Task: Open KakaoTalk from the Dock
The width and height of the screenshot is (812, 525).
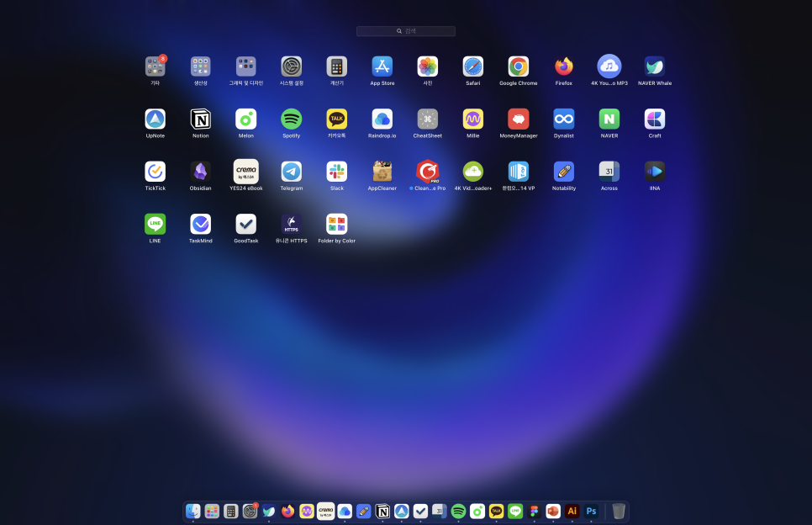Action: click(496, 512)
